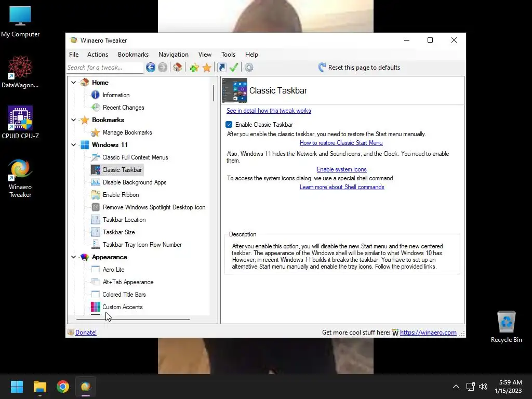Apply changes with the green checkmark icon
532x399 pixels.
tap(234, 67)
